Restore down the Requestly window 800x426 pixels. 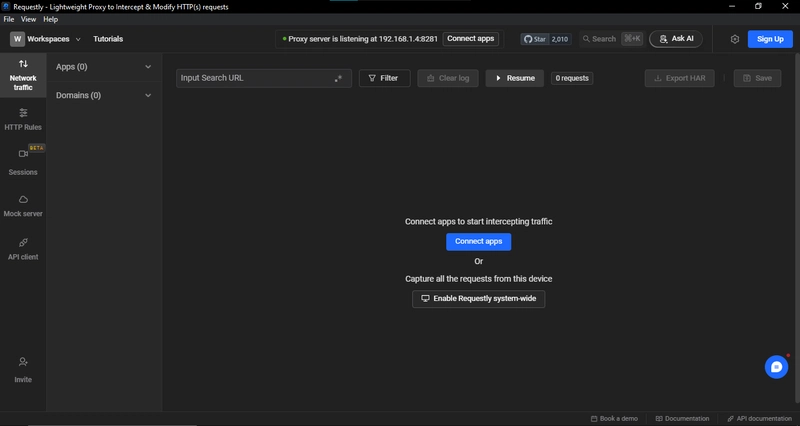(x=759, y=6)
